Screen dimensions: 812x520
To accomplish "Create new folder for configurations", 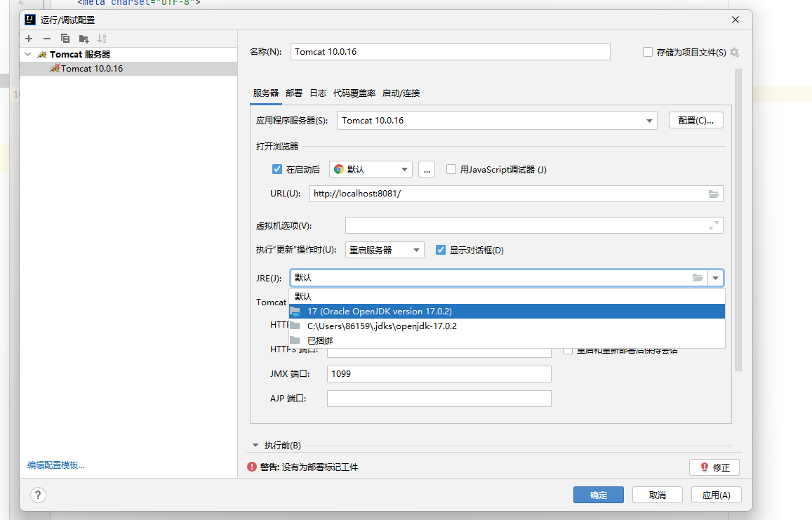I will tap(84, 39).
